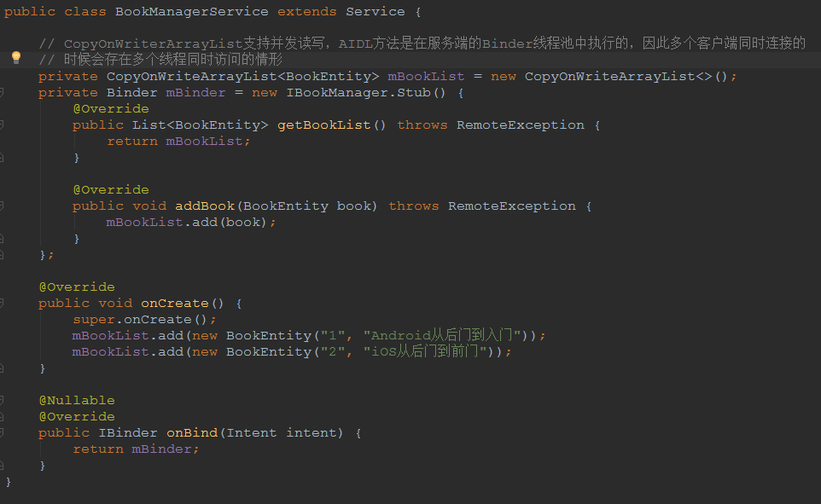821x504 pixels.
Task: Collapse onCreate method using gutter fold marker
Action: click(2, 303)
